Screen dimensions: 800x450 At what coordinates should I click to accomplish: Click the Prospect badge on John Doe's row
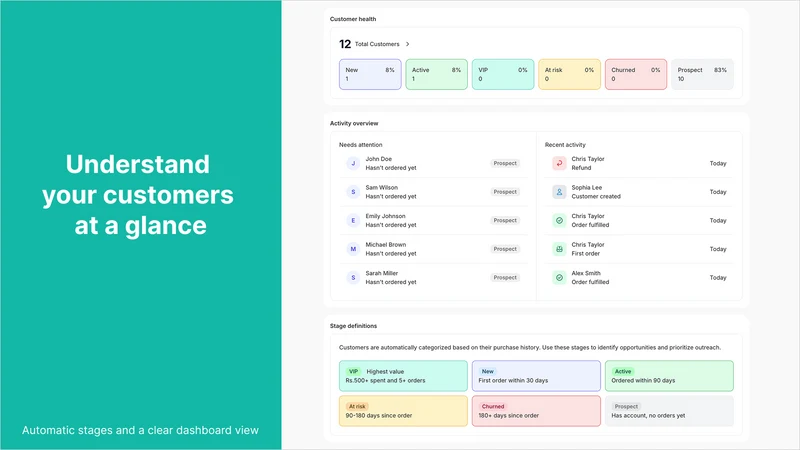[x=505, y=163]
